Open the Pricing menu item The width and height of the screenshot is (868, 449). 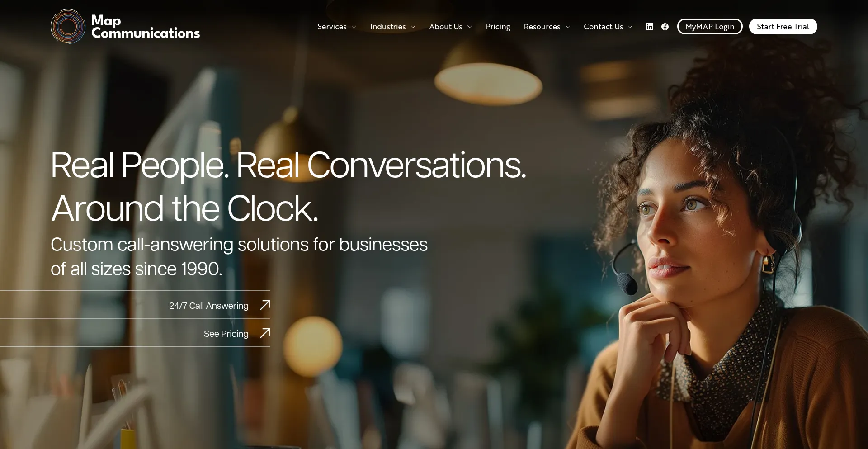tap(498, 27)
